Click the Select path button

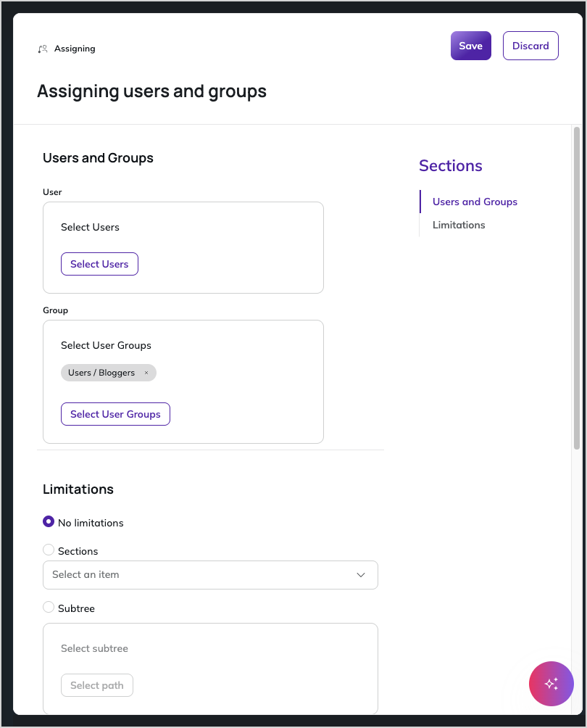click(96, 684)
